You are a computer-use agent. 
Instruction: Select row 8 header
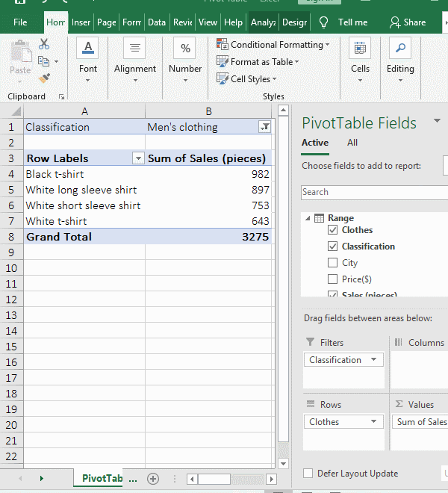[x=11, y=237]
